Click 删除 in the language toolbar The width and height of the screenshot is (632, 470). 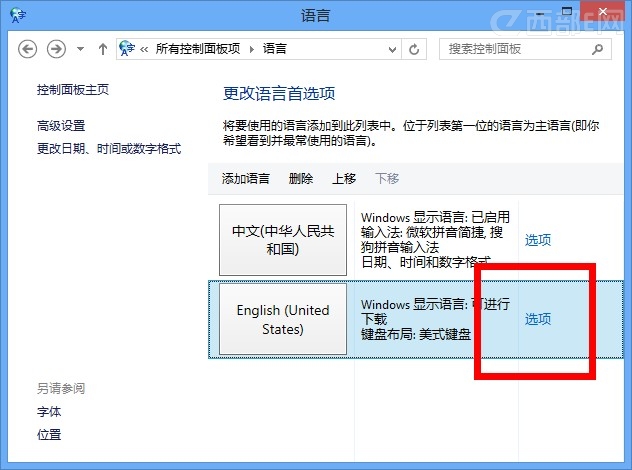click(301, 178)
